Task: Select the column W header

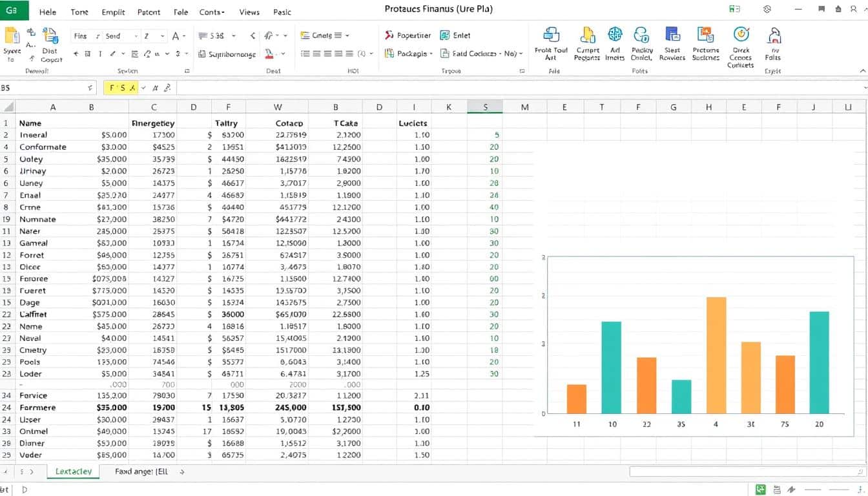Action: pyautogui.click(x=278, y=107)
